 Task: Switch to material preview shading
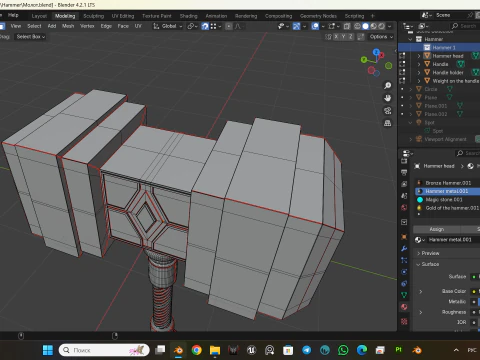tap(373, 26)
